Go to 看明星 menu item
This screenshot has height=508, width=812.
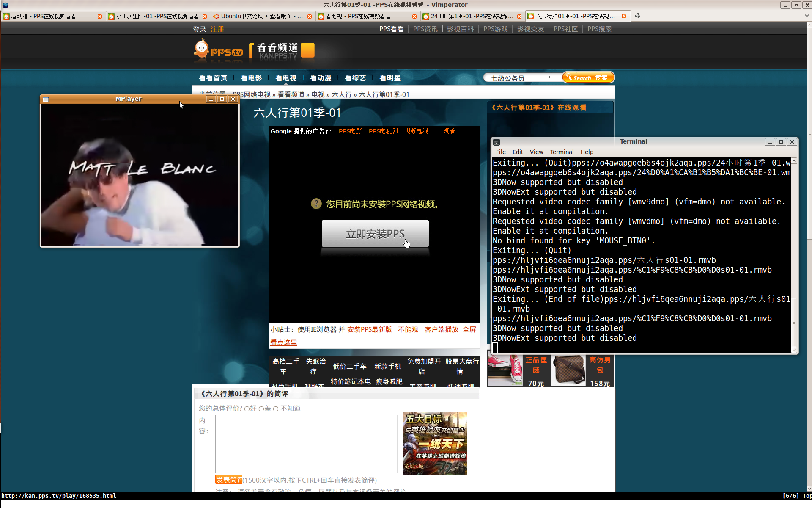pos(390,78)
